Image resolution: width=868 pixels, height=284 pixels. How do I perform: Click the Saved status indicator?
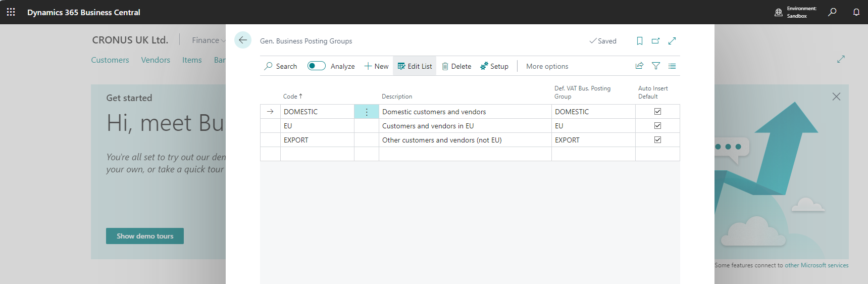click(x=603, y=41)
